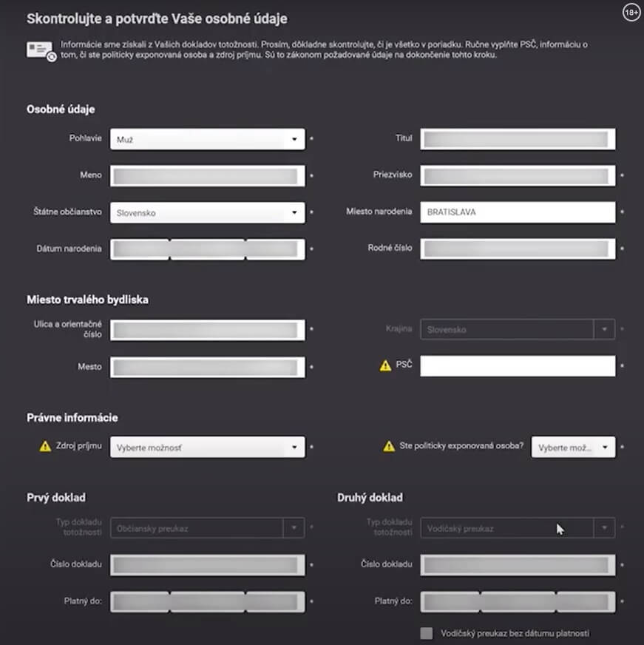Image resolution: width=644 pixels, height=645 pixels.
Task: Click the Miesto narodenia field with BRATISLAVA
Action: pos(518,212)
